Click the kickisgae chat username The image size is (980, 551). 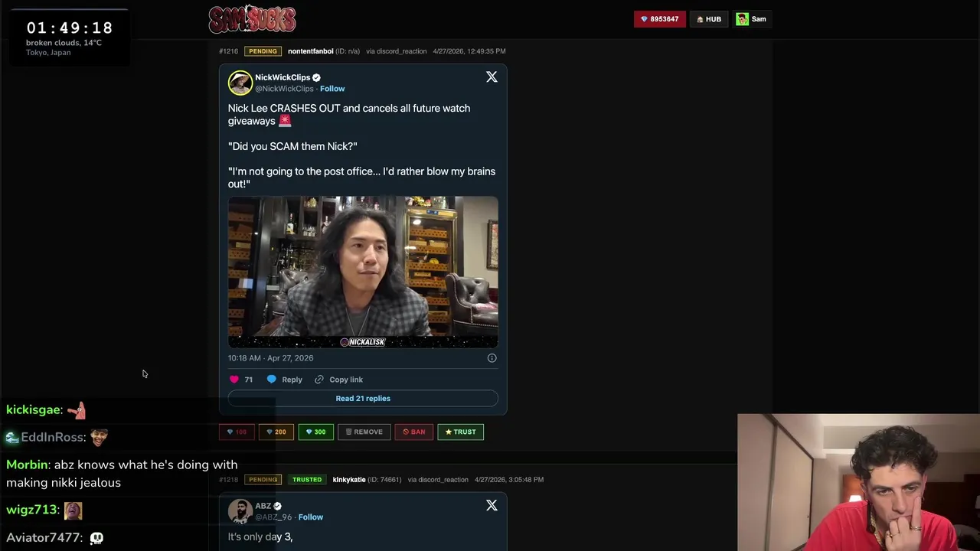pos(33,410)
